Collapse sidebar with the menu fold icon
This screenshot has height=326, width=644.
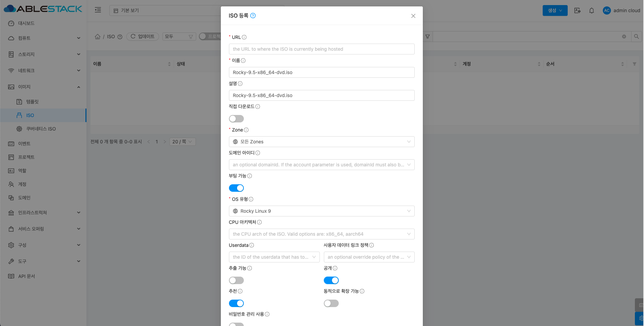click(98, 10)
